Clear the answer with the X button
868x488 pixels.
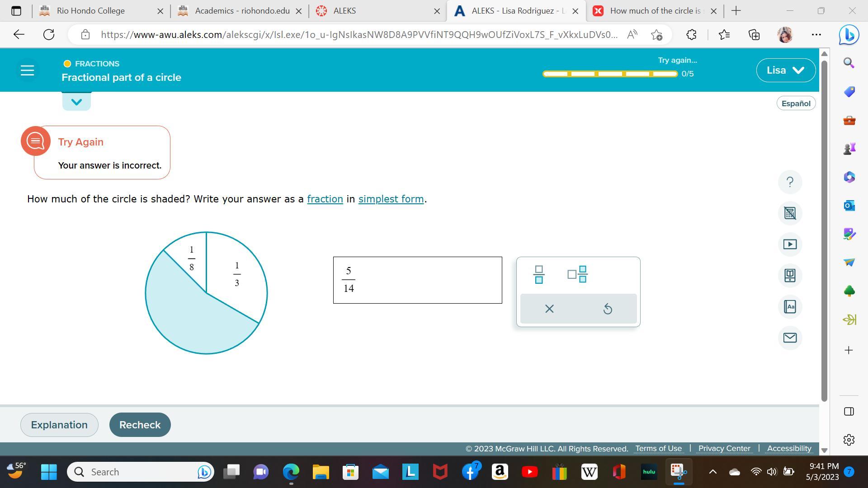pos(549,309)
